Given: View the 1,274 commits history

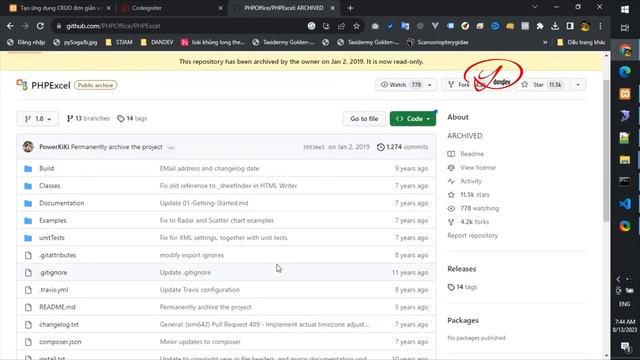Looking at the screenshot, I should coord(402,147).
